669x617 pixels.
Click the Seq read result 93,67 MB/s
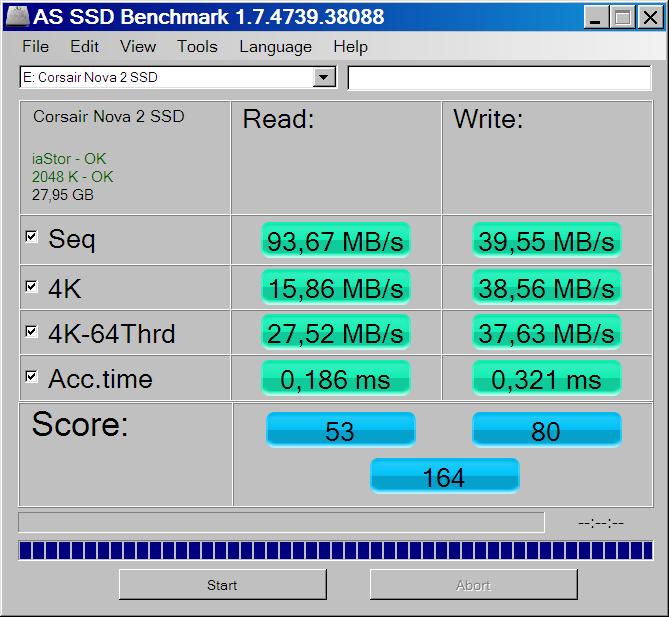click(x=335, y=240)
